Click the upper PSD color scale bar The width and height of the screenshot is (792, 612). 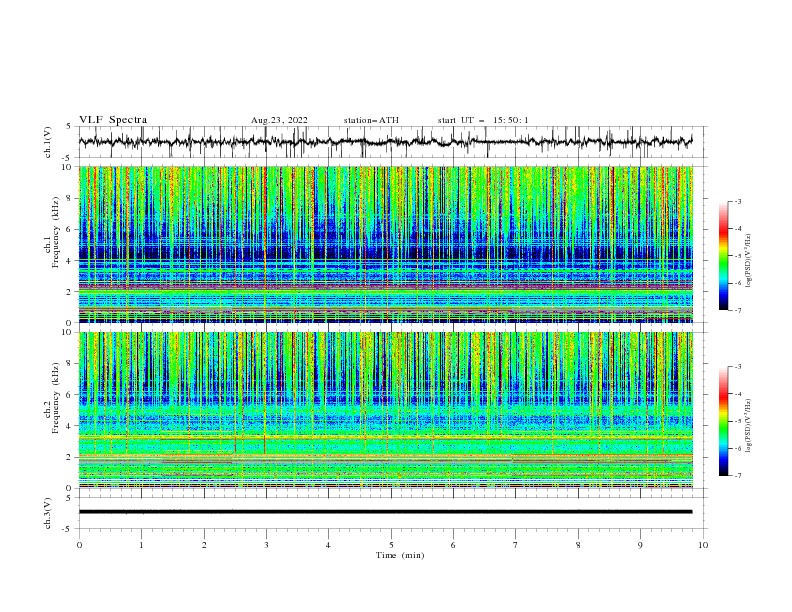pos(724,255)
